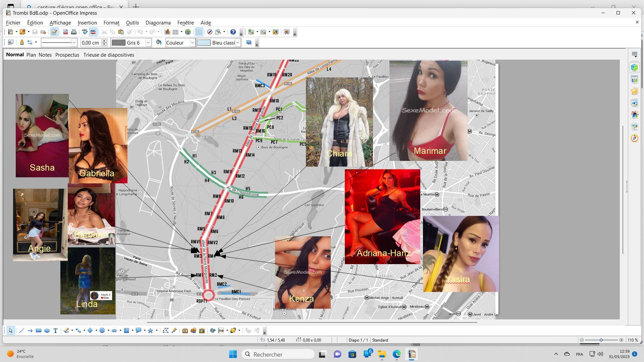Export directly as PDF icon
644x362 pixels.
click(x=66, y=32)
